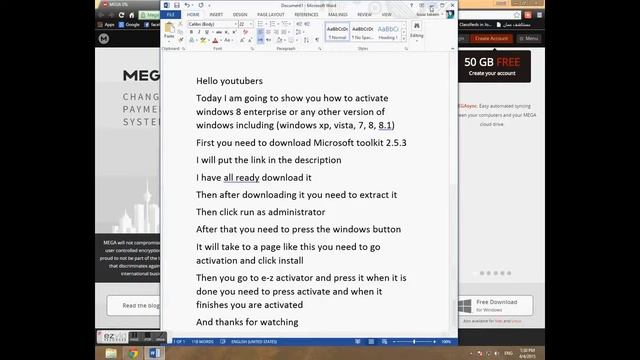This screenshot has width=640, height=360.
Task: Apply Bold formatting
Action: coord(191,32)
